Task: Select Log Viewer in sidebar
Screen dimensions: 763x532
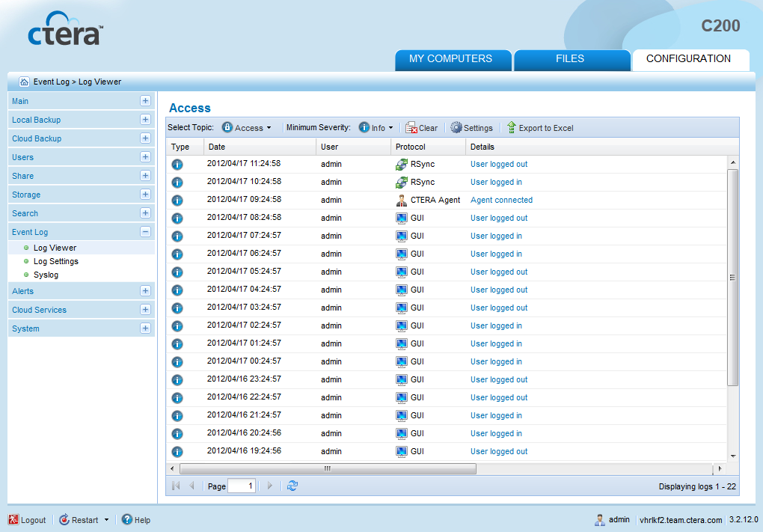Action: coord(55,248)
